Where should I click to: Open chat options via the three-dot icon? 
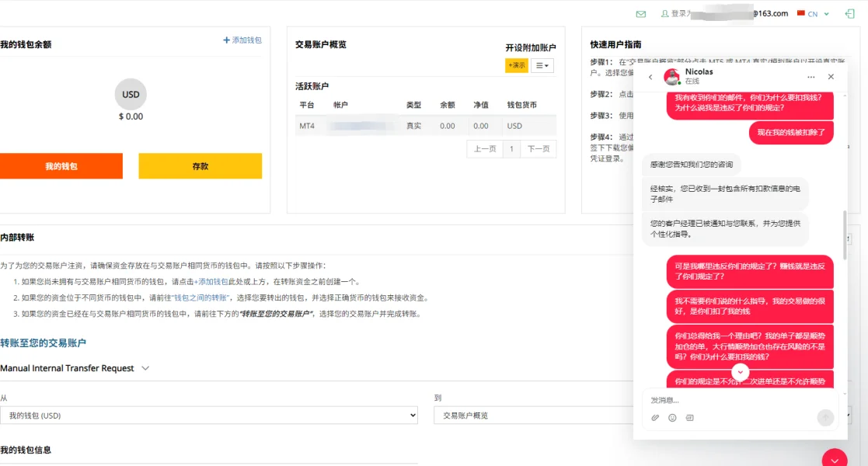click(x=810, y=77)
